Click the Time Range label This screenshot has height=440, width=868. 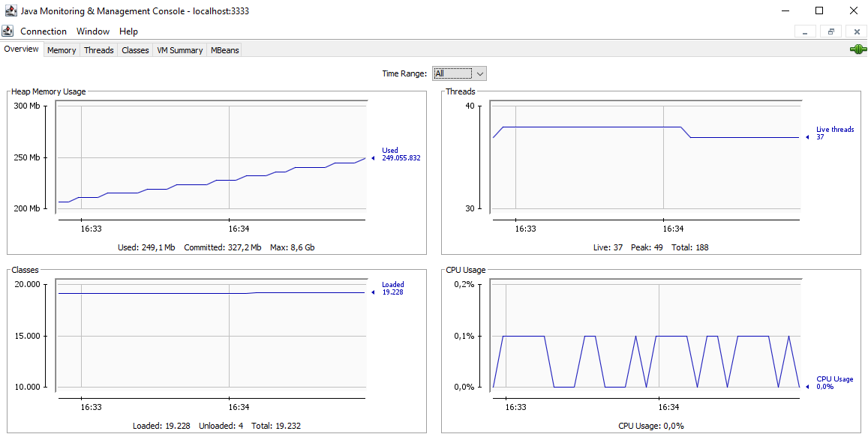[404, 73]
